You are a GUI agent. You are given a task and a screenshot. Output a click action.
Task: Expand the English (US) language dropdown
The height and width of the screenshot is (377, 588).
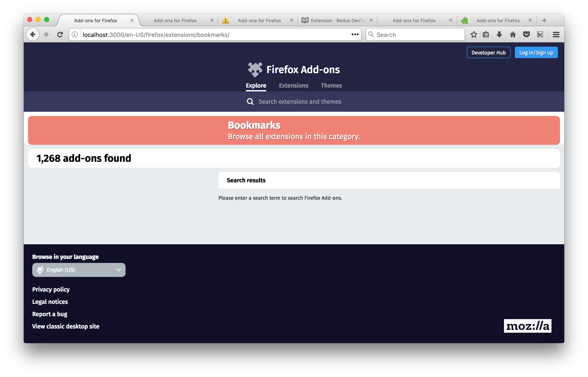tap(79, 270)
